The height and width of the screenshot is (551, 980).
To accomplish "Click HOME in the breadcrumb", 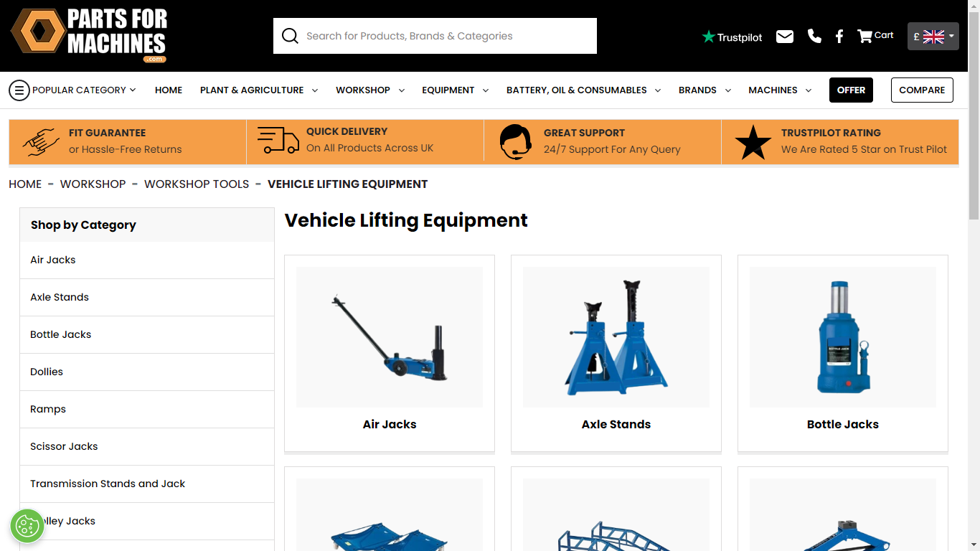I will (25, 184).
